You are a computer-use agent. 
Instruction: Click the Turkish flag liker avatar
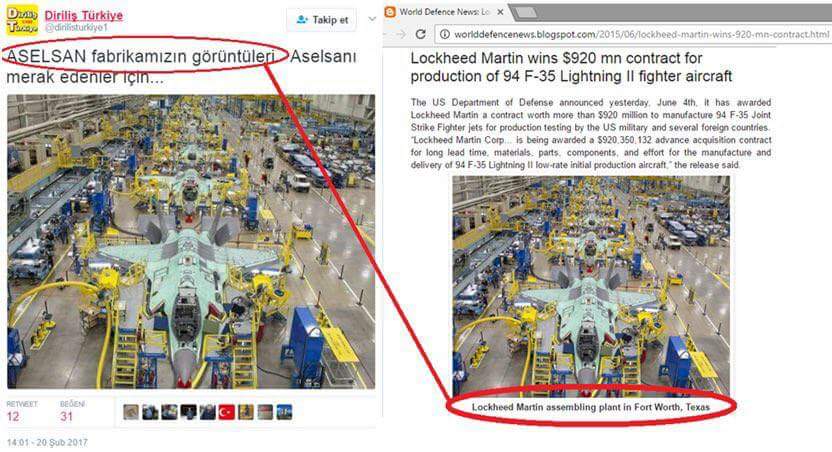point(227,412)
